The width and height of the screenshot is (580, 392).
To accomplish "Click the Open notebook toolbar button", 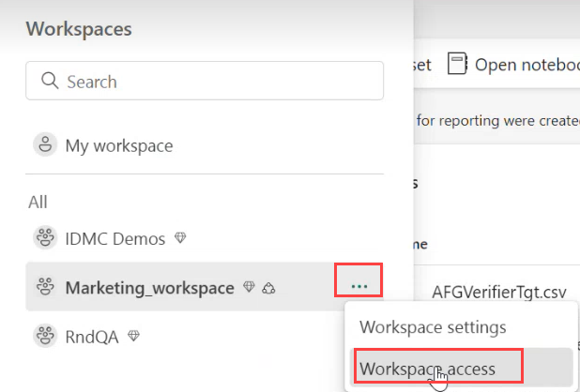I will click(x=513, y=65).
